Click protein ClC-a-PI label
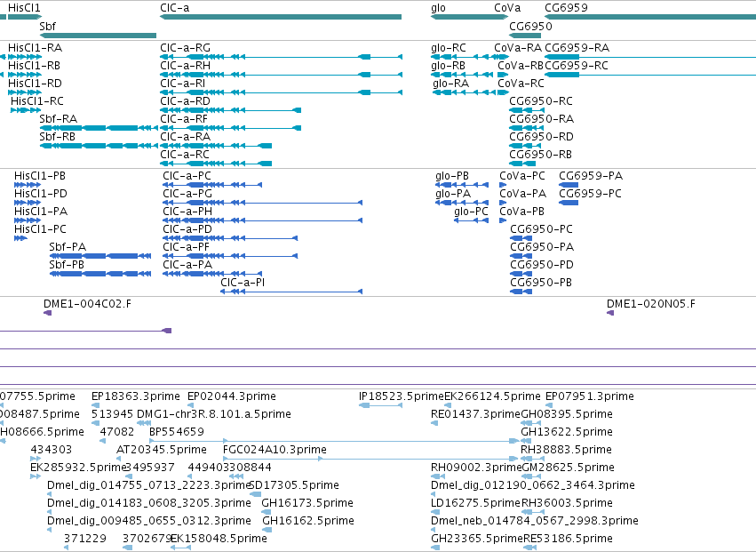Viewport: 756px width, 552px height. pyautogui.click(x=243, y=283)
